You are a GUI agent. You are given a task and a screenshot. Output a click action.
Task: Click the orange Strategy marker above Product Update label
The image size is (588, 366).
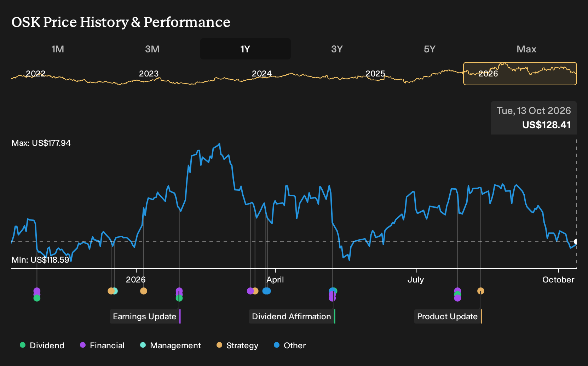coord(481,291)
